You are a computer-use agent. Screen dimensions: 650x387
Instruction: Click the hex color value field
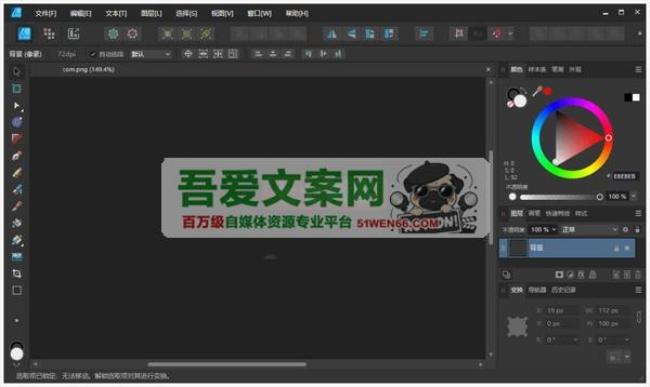pyautogui.click(x=625, y=177)
